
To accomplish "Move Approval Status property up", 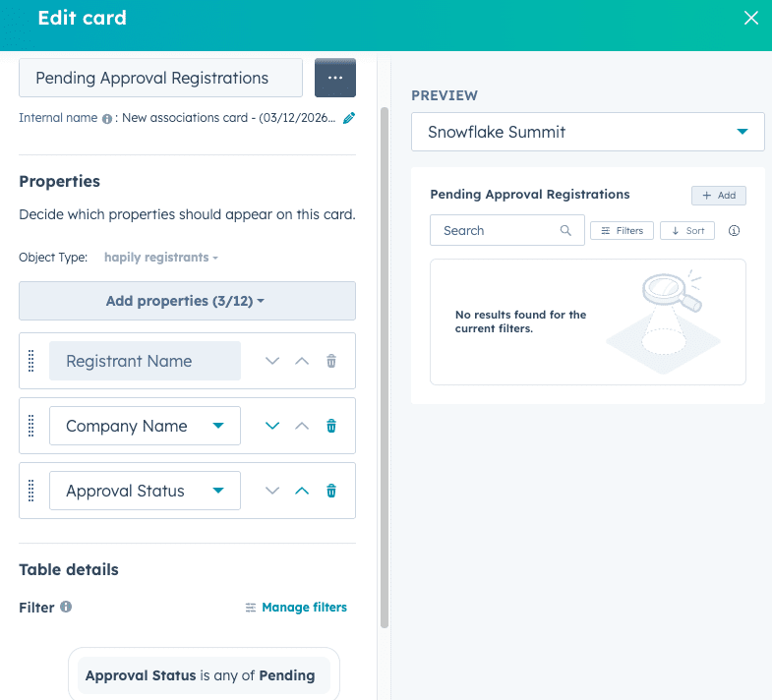I will click(x=302, y=491).
